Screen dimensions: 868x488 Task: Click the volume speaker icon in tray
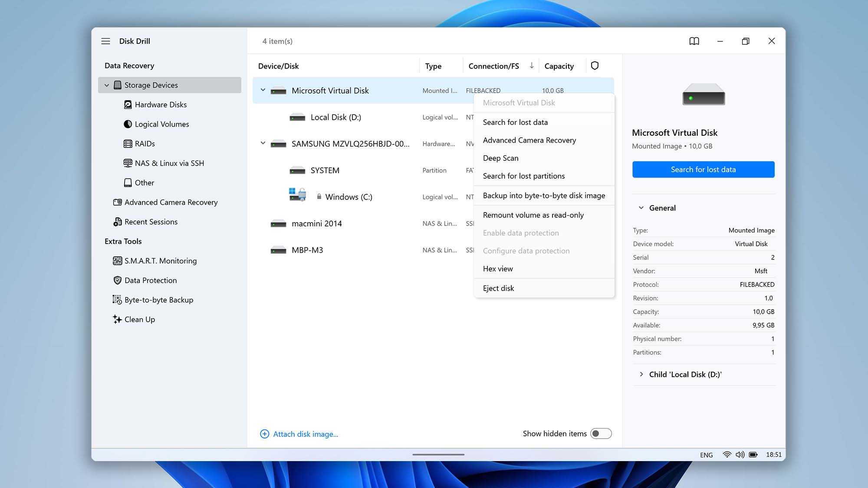[x=740, y=455]
